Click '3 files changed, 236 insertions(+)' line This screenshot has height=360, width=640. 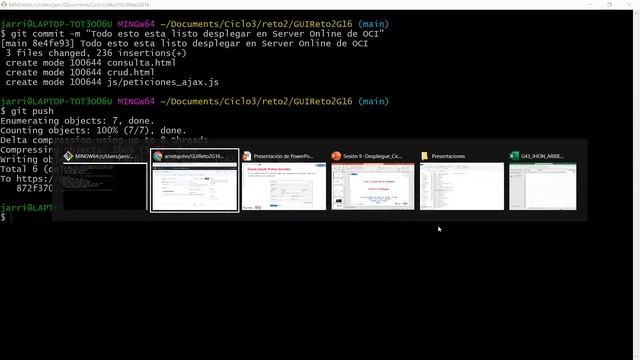[x=96, y=53]
